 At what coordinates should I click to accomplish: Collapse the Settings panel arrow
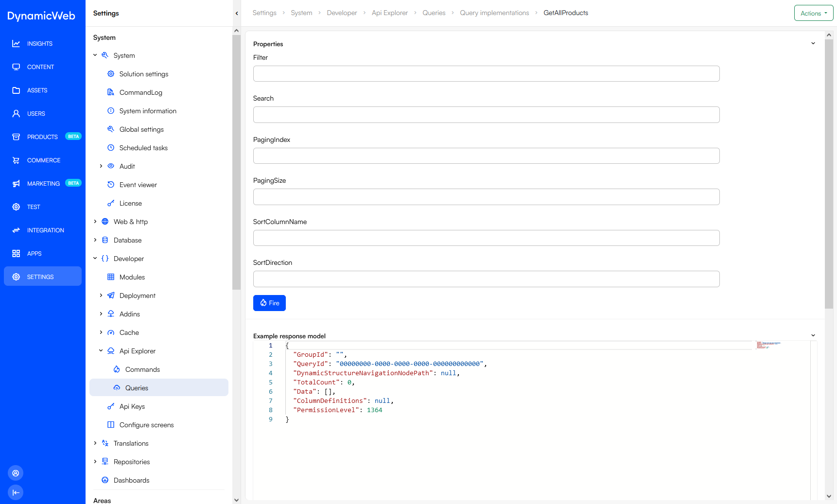pos(237,13)
